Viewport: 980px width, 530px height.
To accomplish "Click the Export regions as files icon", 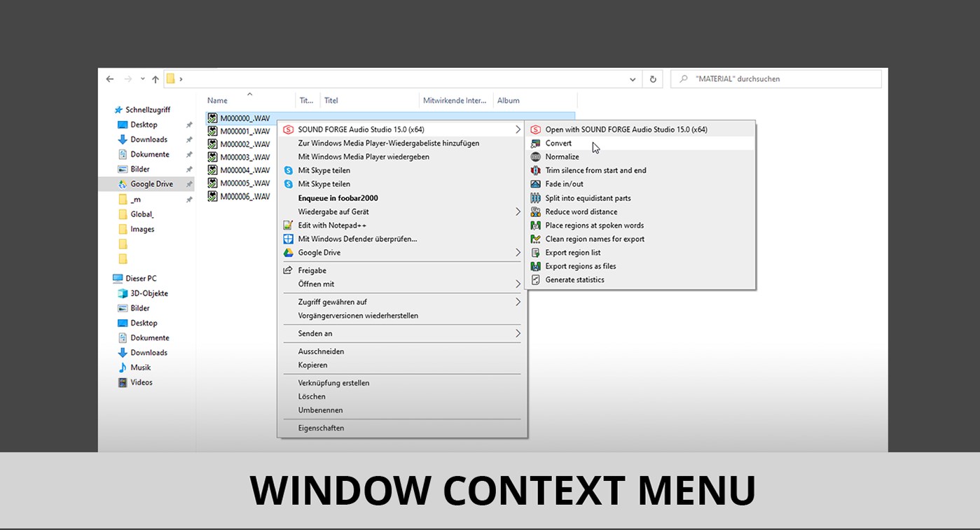I will pyautogui.click(x=536, y=266).
